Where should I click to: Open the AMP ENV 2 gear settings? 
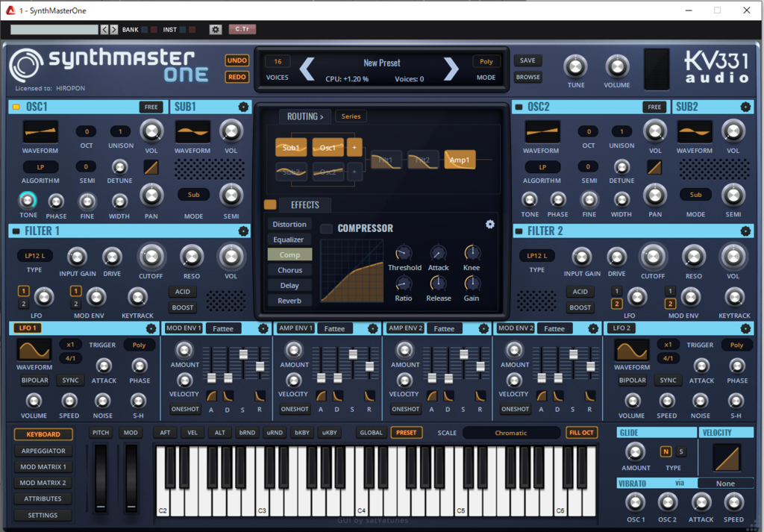[483, 328]
